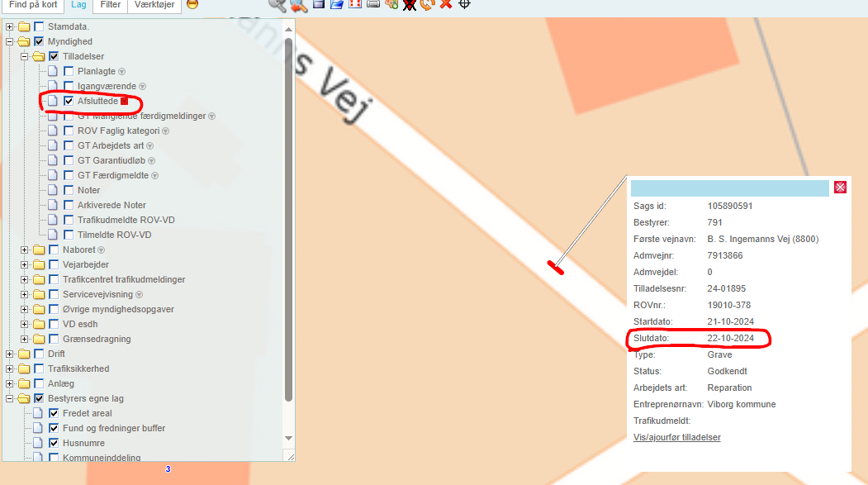Click the red X delete icon
The width and height of the screenshot is (868, 485).
click(x=446, y=4)
